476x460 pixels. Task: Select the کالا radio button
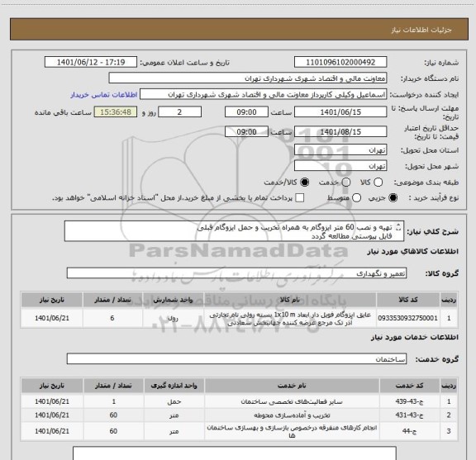378,183
